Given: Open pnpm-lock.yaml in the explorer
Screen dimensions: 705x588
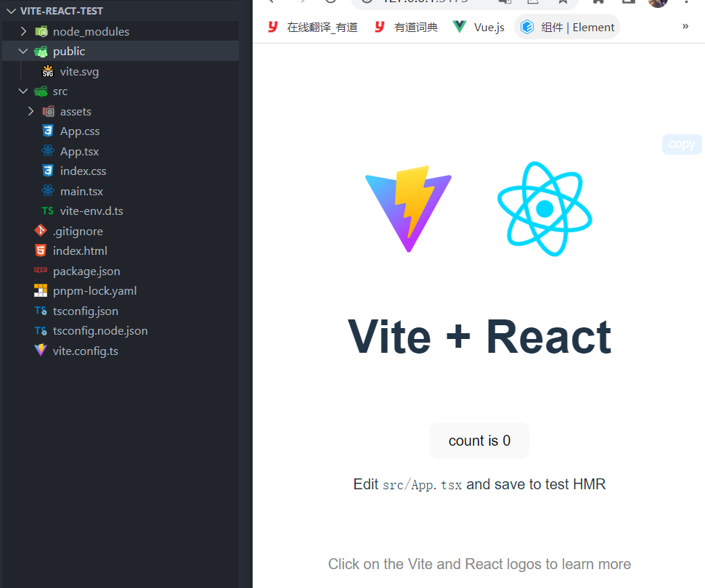Looking at the screenshot, I should (x=95, y=291).
